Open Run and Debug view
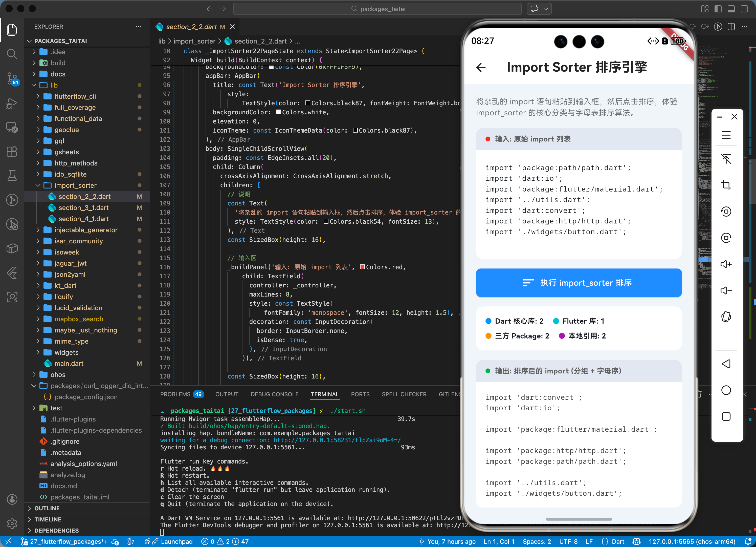 tap(12, 103)
